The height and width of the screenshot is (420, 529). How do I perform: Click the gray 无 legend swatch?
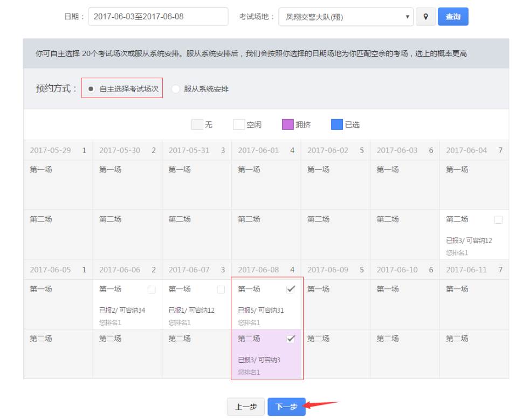tap(197, 125)
